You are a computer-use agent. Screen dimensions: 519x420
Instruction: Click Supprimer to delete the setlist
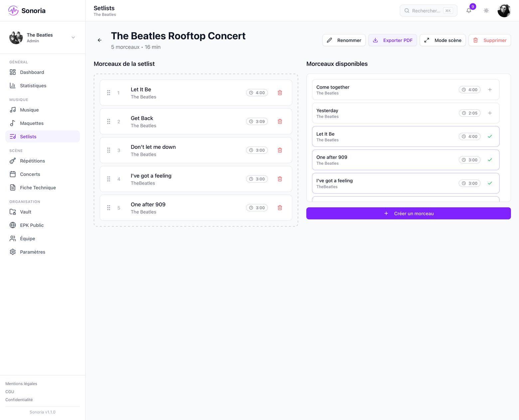point(490,40)
